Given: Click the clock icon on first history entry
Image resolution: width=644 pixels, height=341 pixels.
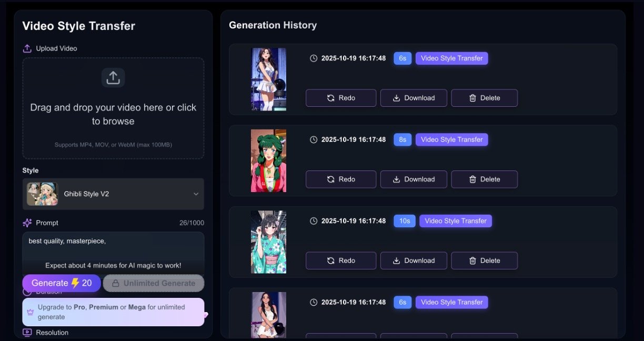Looking at the screenshot, I should 314,58.
